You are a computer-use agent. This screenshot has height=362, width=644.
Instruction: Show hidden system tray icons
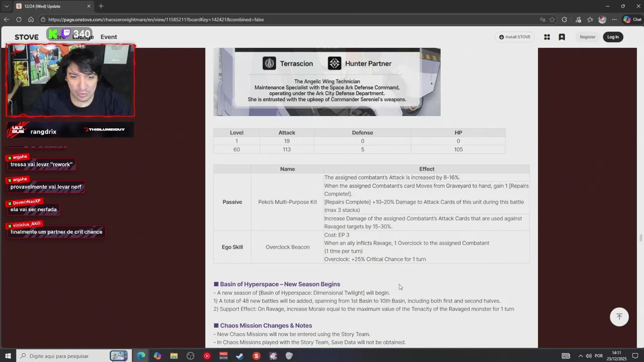tap(580, 356)
